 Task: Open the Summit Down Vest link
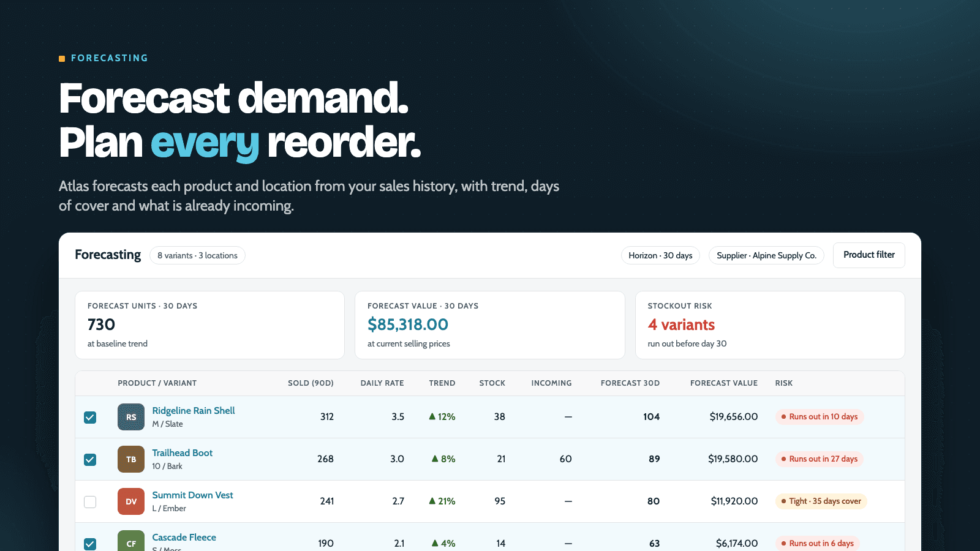(192, 495)
